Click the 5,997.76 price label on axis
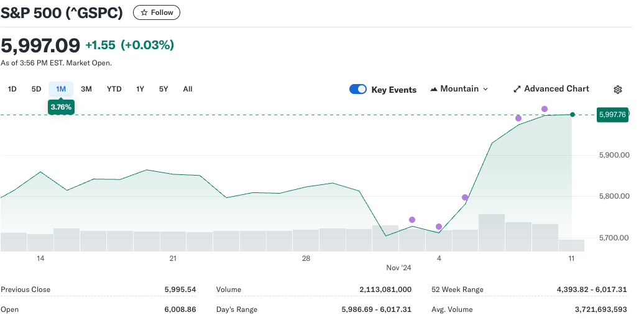Image resolution: width=644 pixels, height=320 pixels. [x=612, y=115]
